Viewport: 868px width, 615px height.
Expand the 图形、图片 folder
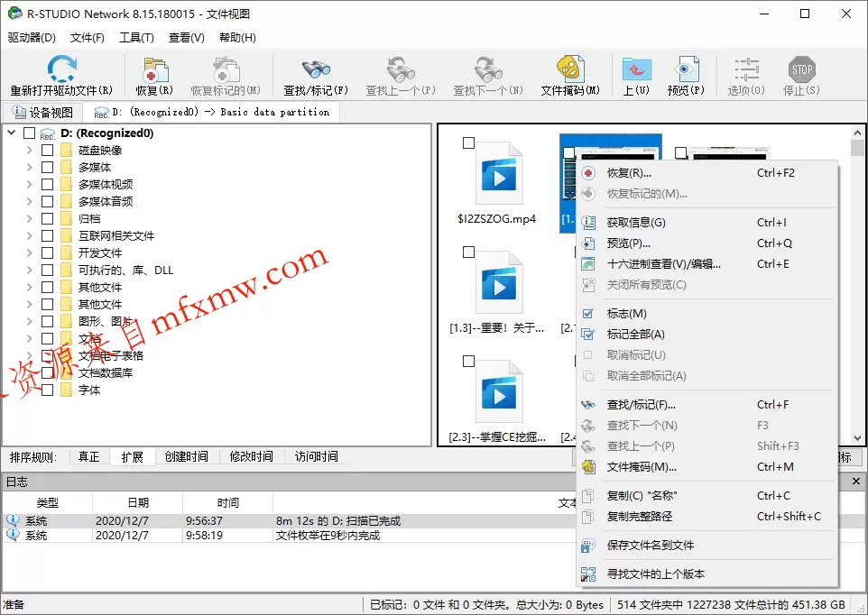coord(30,321)
